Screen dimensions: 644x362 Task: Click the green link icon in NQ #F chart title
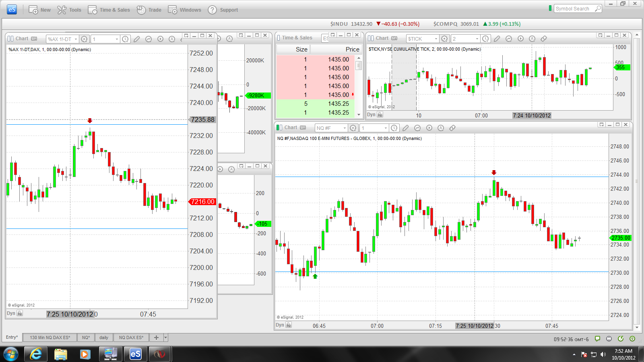coord(279,128)
